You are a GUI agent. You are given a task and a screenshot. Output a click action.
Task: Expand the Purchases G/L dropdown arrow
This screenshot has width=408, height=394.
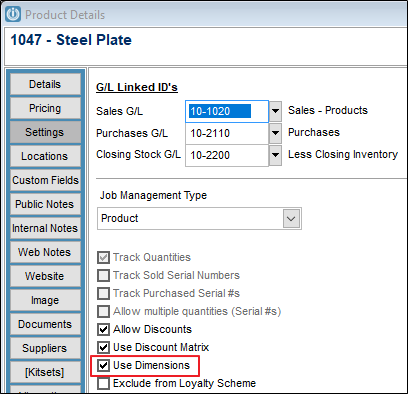pyautogui.click(x=275, y=133)
